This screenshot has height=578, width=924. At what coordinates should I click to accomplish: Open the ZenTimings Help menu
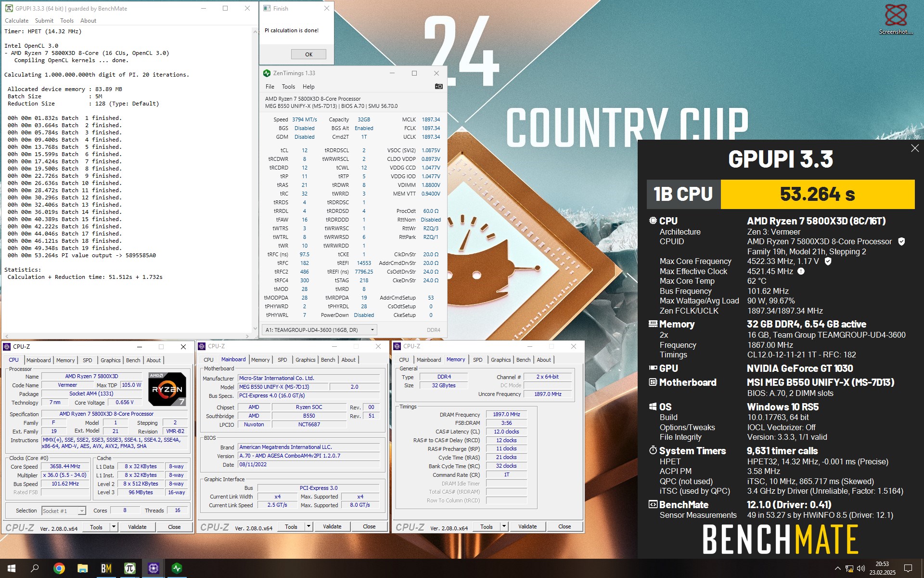pos(308,87)
